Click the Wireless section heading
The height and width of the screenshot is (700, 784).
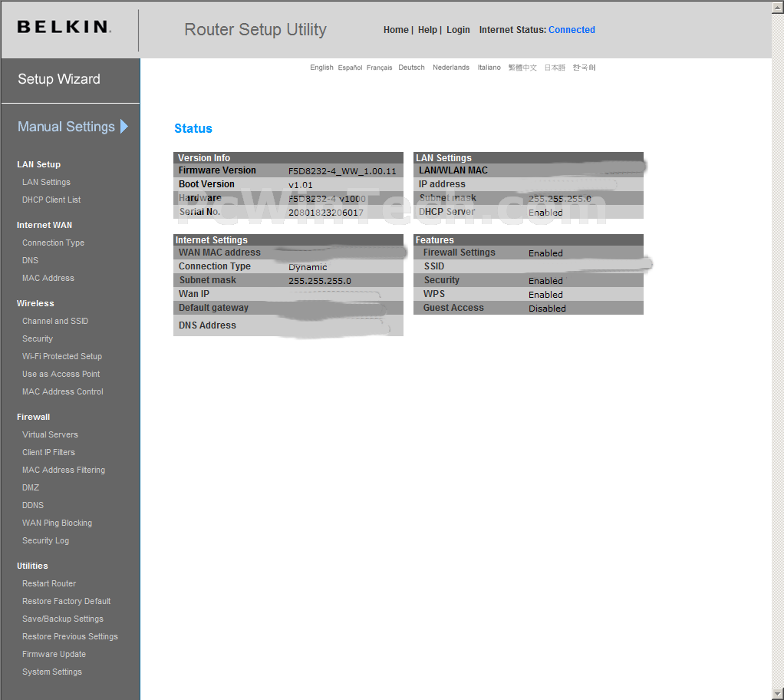pos(35,303)
